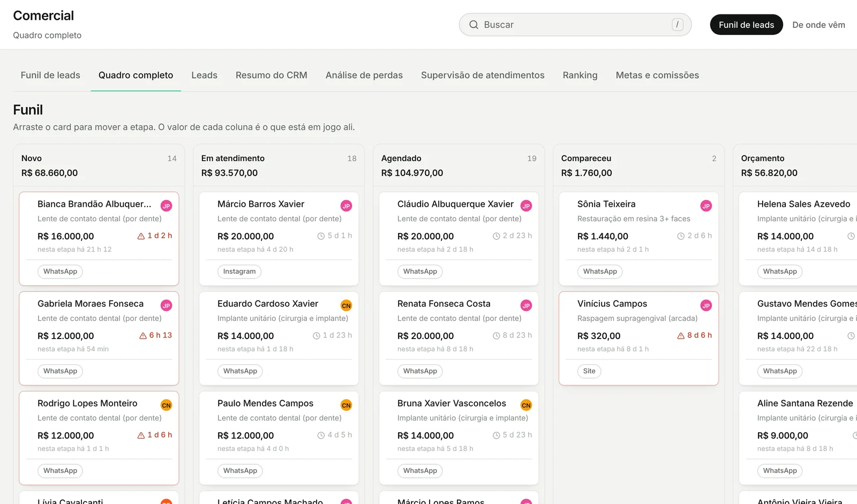Screen dimensions: 857x504
Task: Click JP avatar on Gabriela Moraes Fonseca card
Action: (167, 305)
